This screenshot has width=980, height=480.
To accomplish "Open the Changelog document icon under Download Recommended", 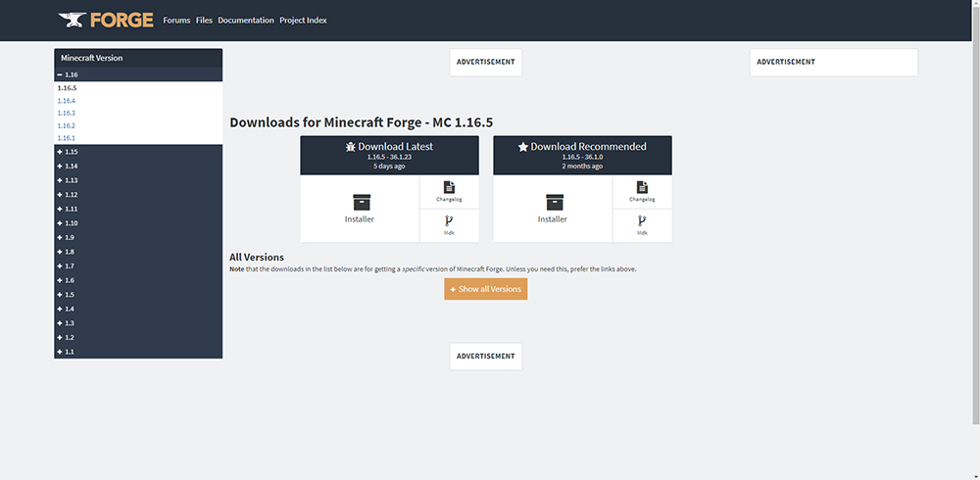I will [x=643, y=187].
